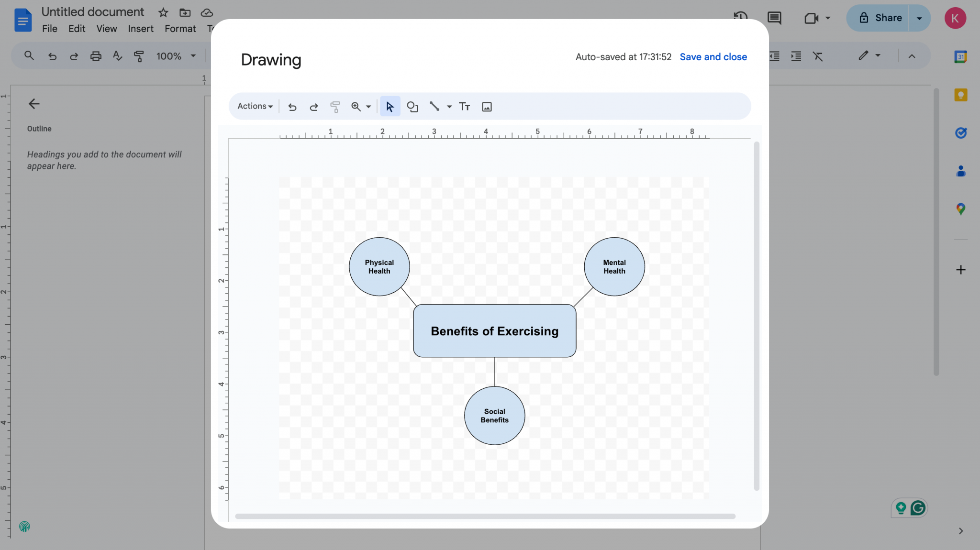Image resolution: width=980 pixels, height=550 pixels.
Task: Keep the Select arrow tool active
Action: 390,106
